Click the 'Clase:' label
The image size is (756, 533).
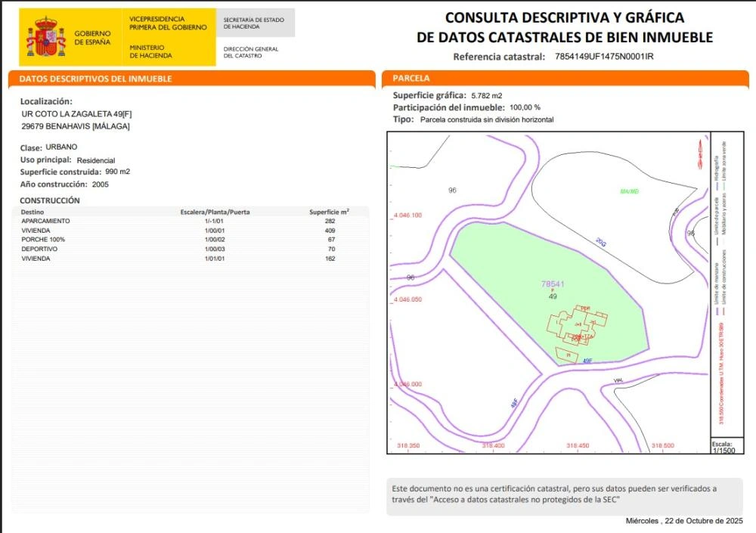31,148
